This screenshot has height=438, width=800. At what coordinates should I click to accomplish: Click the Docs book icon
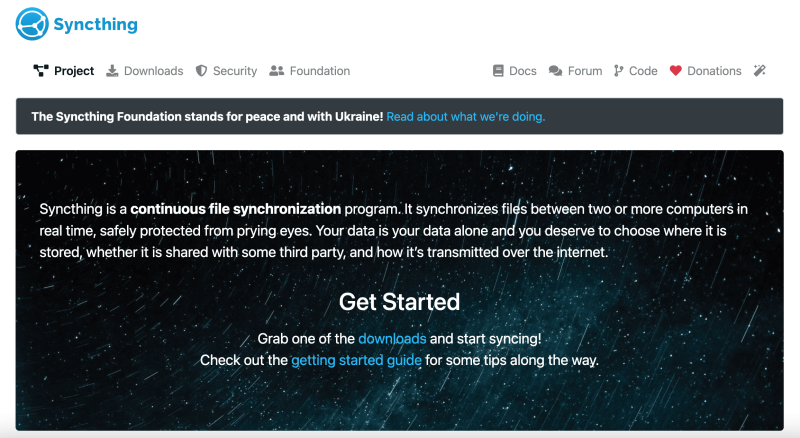coord(498,70)
